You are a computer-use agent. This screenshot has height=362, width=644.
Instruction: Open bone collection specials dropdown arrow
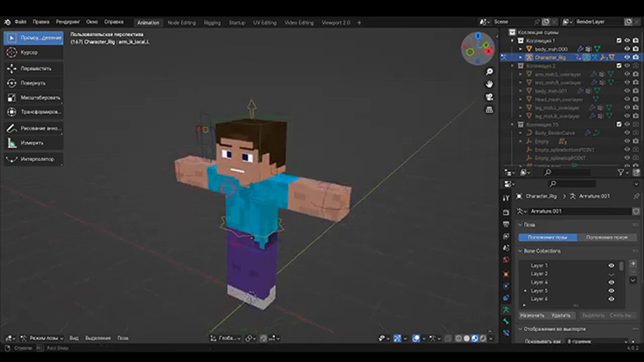coord(633,281)
